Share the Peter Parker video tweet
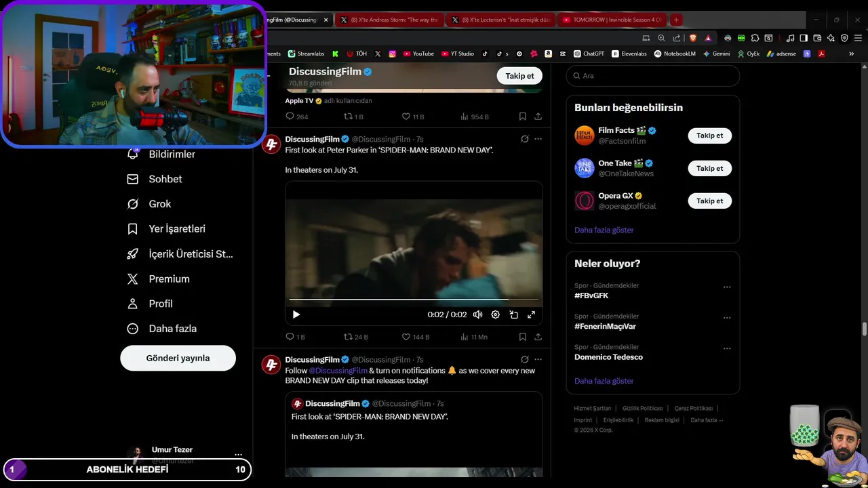Screen dimensions: 868x488 pos(538,336)
